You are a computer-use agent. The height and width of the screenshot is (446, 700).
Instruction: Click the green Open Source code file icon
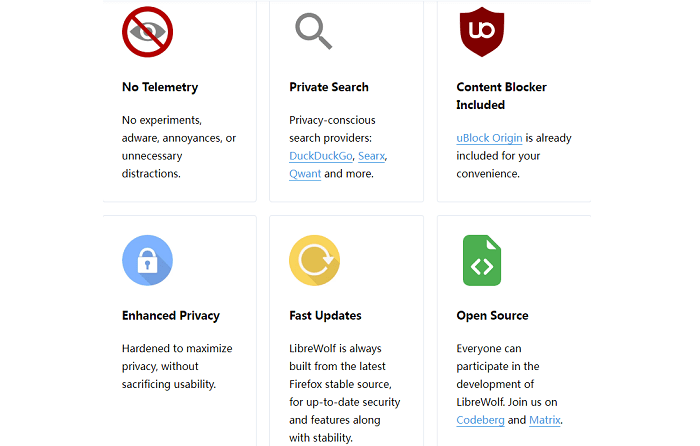[x=481, y=261]
